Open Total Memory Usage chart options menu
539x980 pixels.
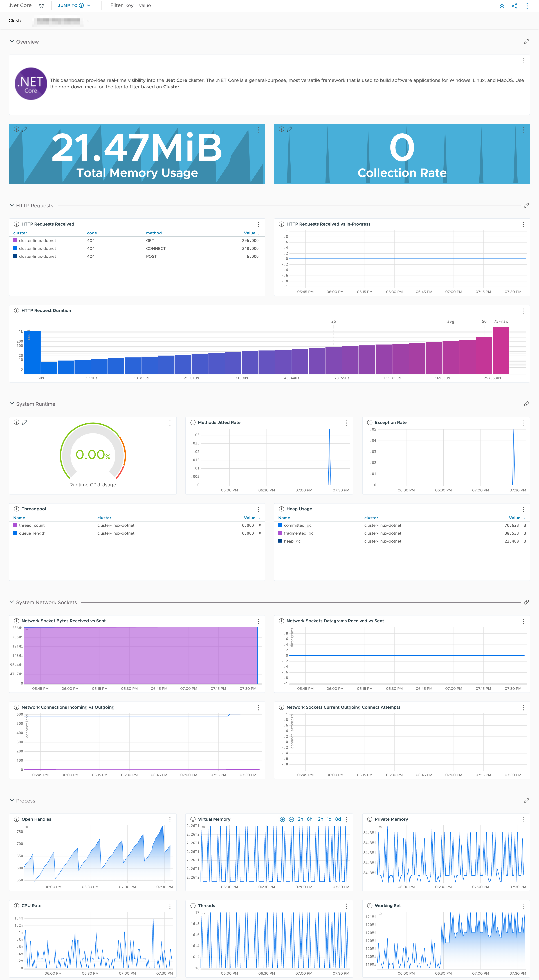pos(258,130)
